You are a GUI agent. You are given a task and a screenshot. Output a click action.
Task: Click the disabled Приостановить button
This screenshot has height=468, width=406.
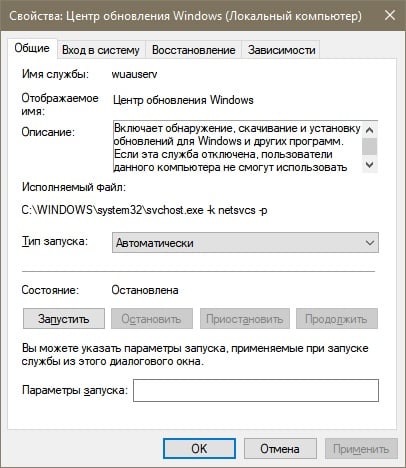point(245,319)
